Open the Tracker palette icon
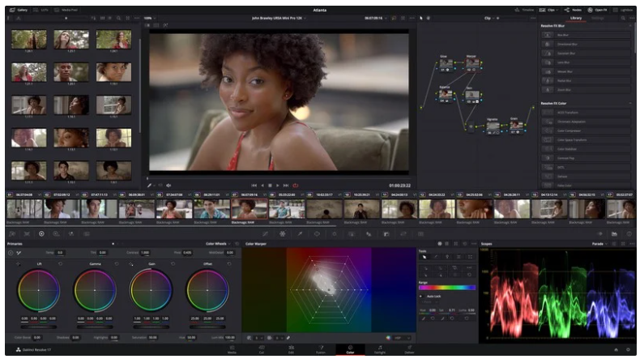 335,233
